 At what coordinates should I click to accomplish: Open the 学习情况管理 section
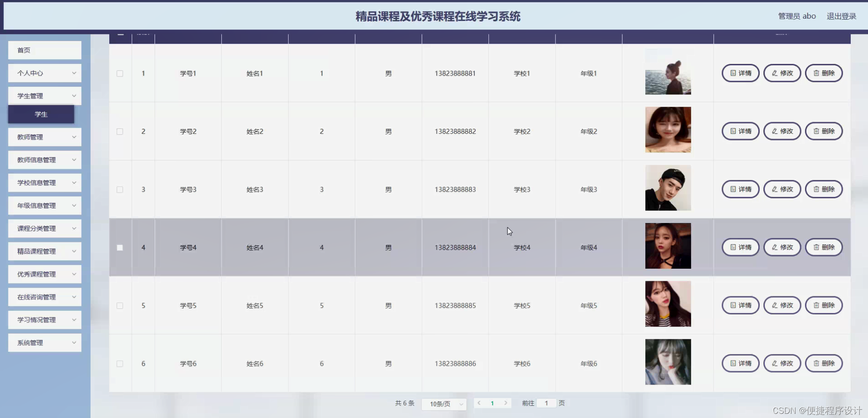(45, 320)
